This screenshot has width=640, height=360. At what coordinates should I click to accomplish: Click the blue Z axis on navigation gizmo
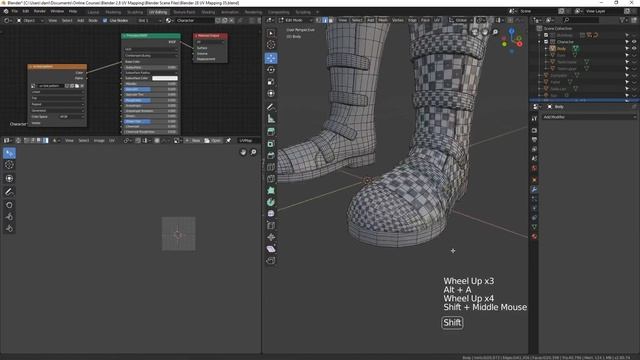tap(511, 31)
